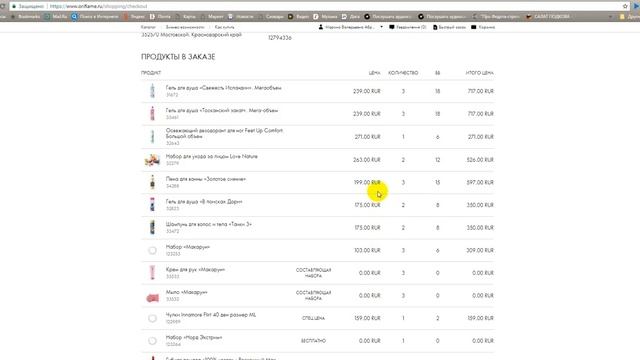Open Набор Макарун product link
The height and width of the screenshot is (360, 640).
[x=188, y=247]
